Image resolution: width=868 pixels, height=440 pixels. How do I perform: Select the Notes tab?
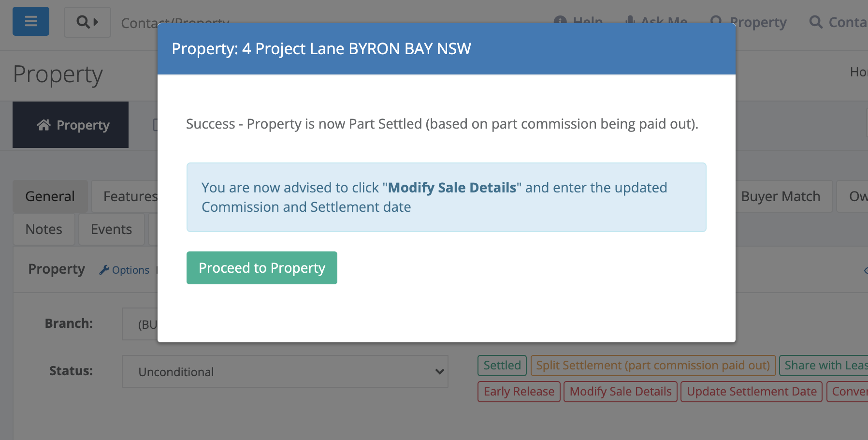[44, 229]
